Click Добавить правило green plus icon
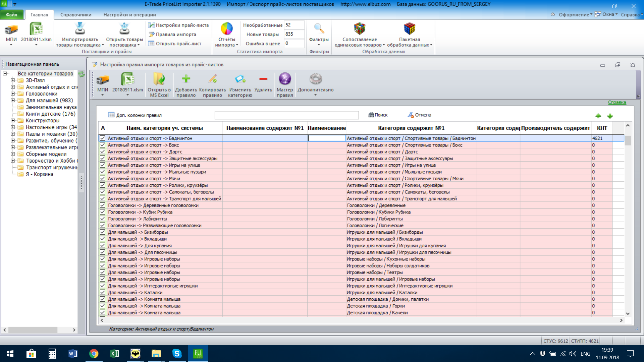The width and height of the screenshot is (644, 362). (x=186, y=79)
